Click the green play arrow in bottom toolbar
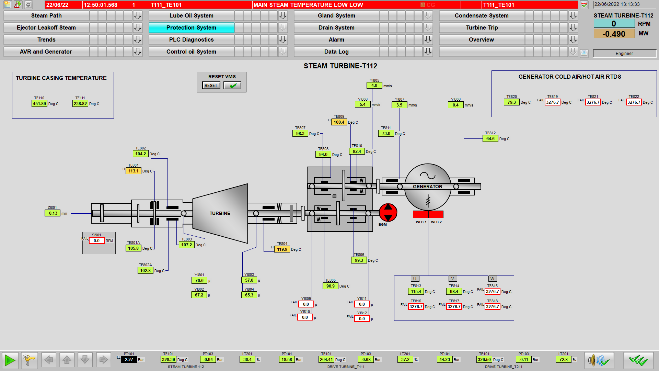 point(10,360)
